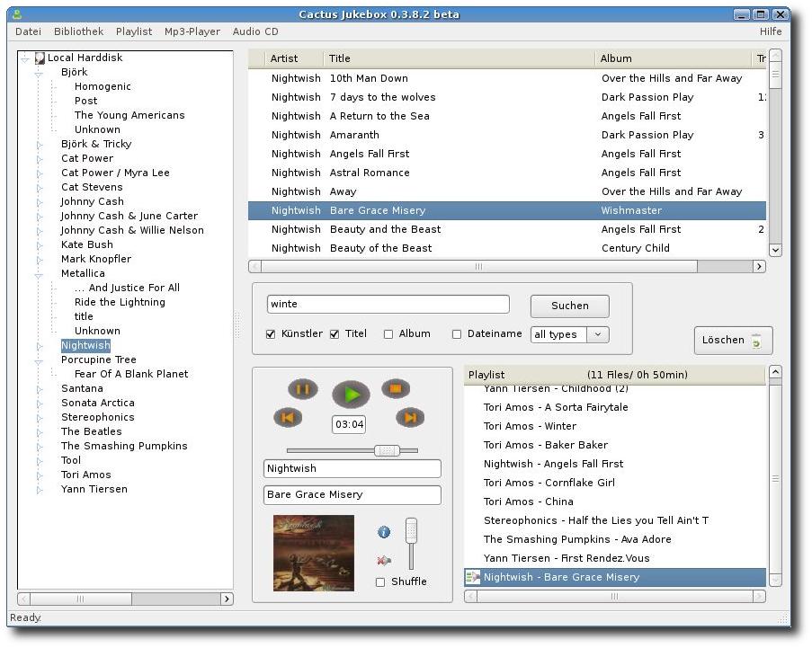The image size is (812, 648).
Task: Enable the Shuffle checkbox
Action: point(380,582)
